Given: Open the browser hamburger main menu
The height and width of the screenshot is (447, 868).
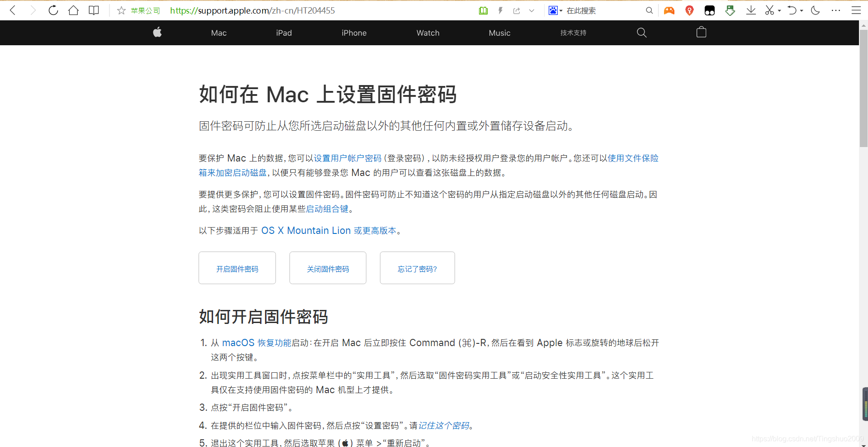Looking at the screenshot, I should point(856,10).
